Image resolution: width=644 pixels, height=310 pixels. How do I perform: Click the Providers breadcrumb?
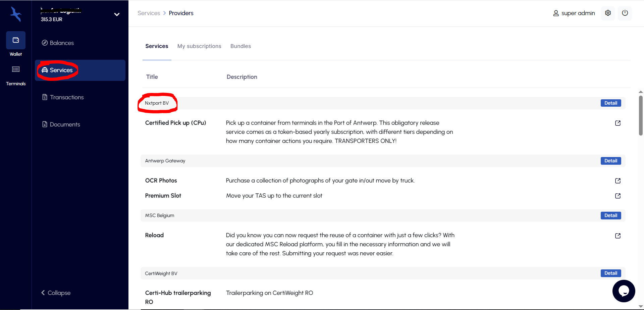[181, 13]
